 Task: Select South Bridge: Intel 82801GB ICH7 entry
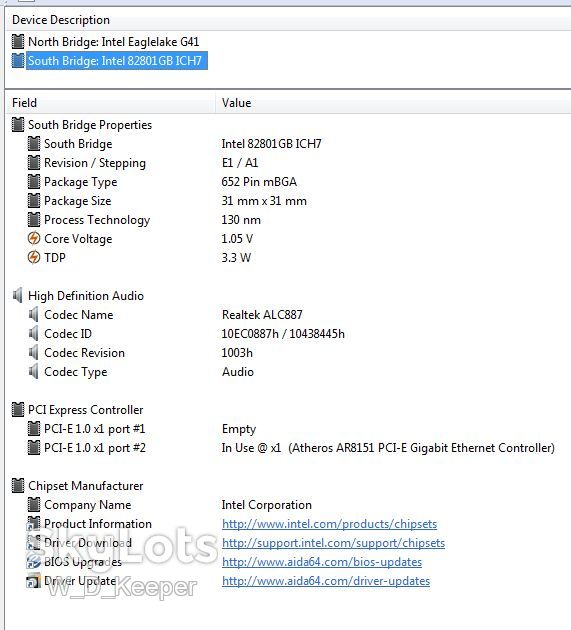pos(117,61)
